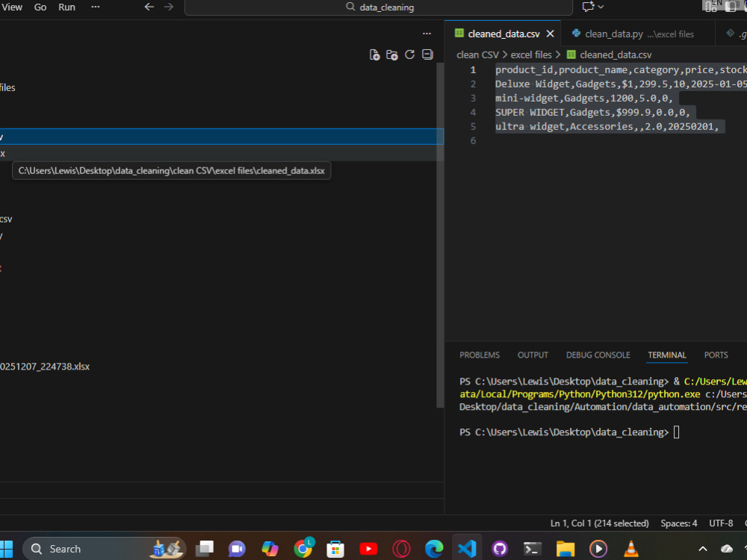
Task: Click the Visual Studio Code taskbar icon
Action: click(x=467, y=549)
